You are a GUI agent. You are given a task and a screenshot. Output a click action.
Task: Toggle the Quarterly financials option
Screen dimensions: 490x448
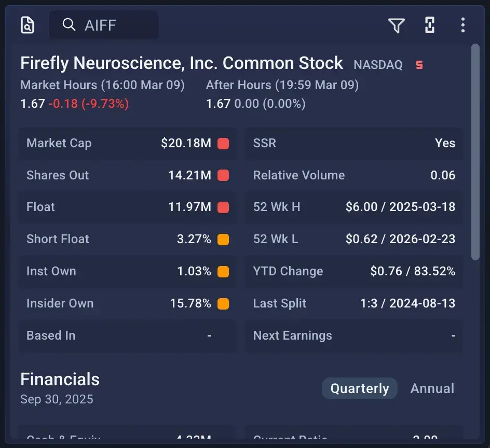point(359,388)
